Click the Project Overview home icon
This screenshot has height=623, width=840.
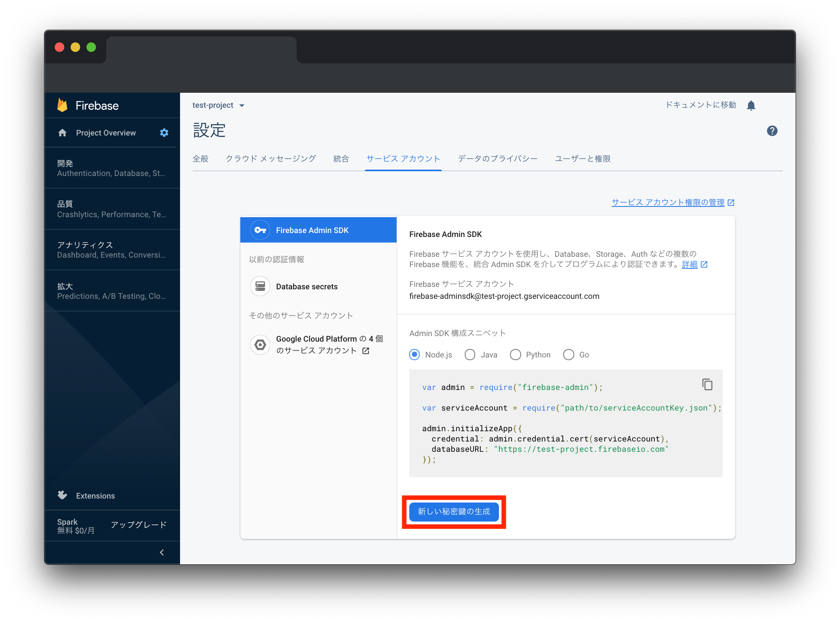click(x=62, y=133)
